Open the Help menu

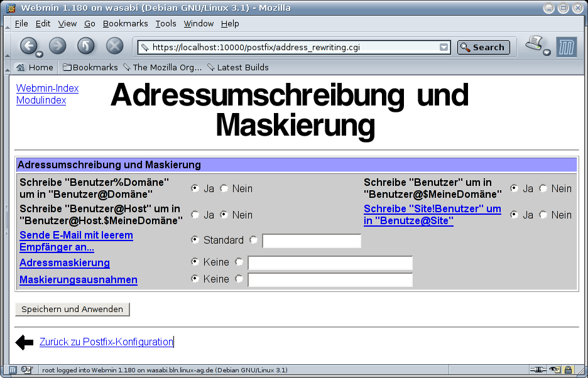230,24
